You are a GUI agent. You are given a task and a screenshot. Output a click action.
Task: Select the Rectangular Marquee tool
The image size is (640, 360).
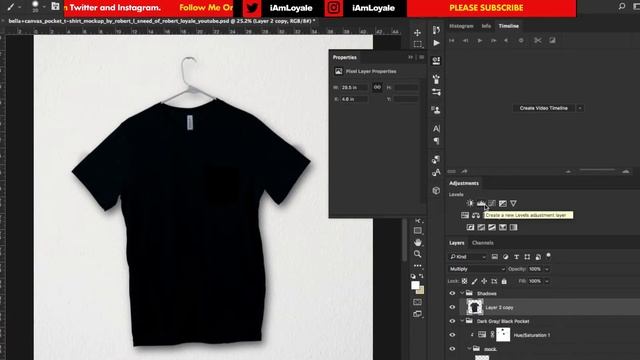pos(417,44)
